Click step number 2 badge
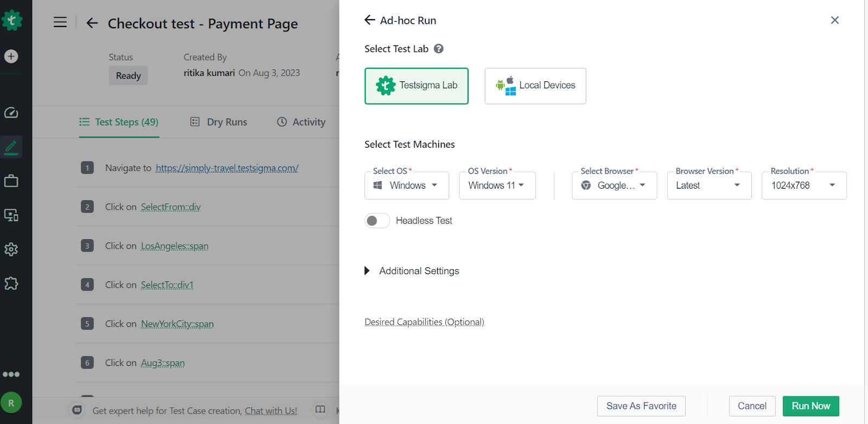 tap(87, 207)
